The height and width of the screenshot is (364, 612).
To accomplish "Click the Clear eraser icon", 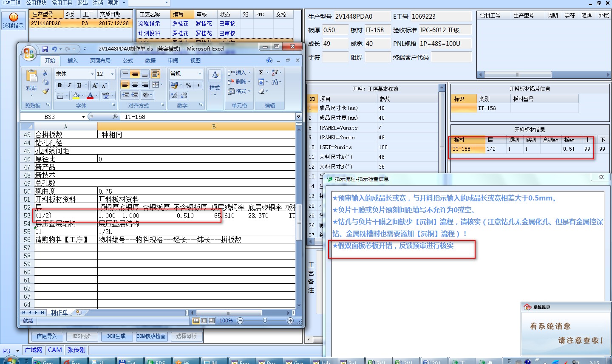I will click(x=261, y=91).
